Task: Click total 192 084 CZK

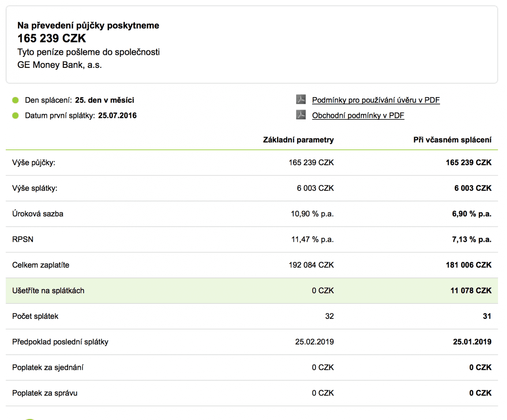Action: [x=311, y=265]
